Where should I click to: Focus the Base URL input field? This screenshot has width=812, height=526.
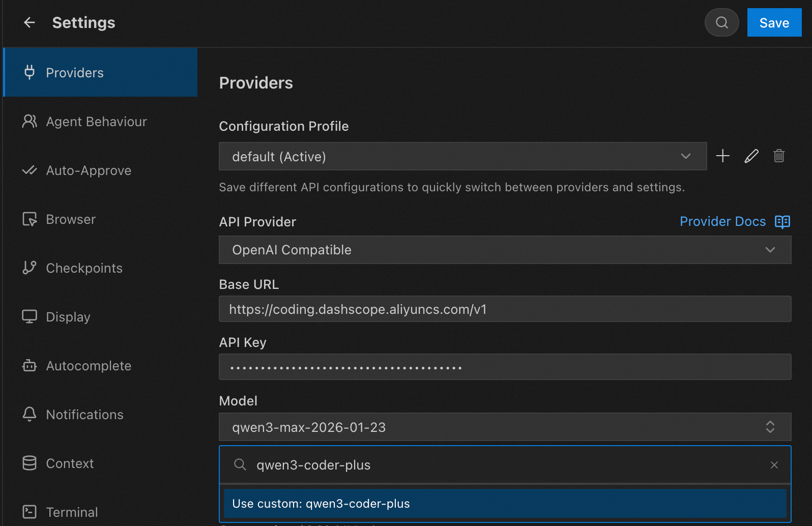(505, 309)
